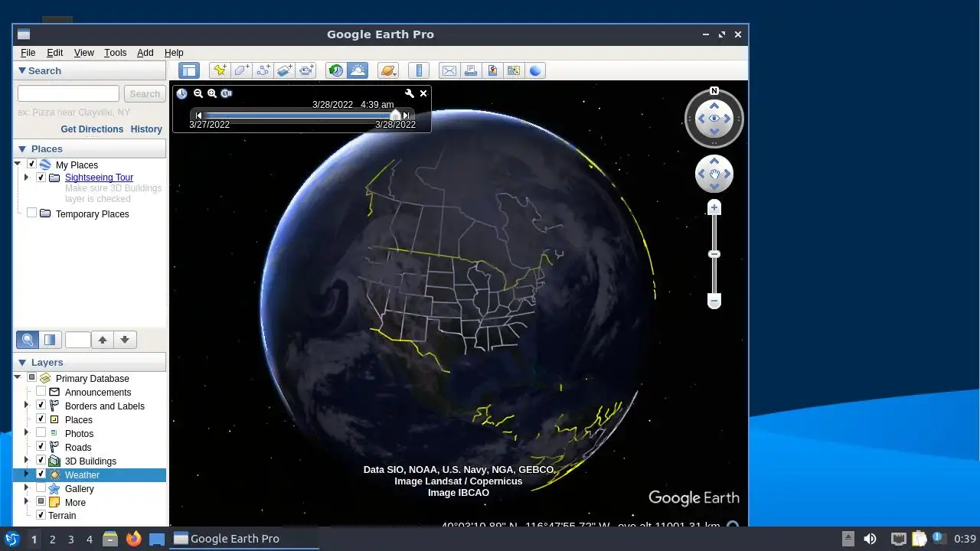Image resolution: width=980 pixels, height=551 pixels.
Task: Disable the Weather layer checkbox
Action: (x=41, y=474)
